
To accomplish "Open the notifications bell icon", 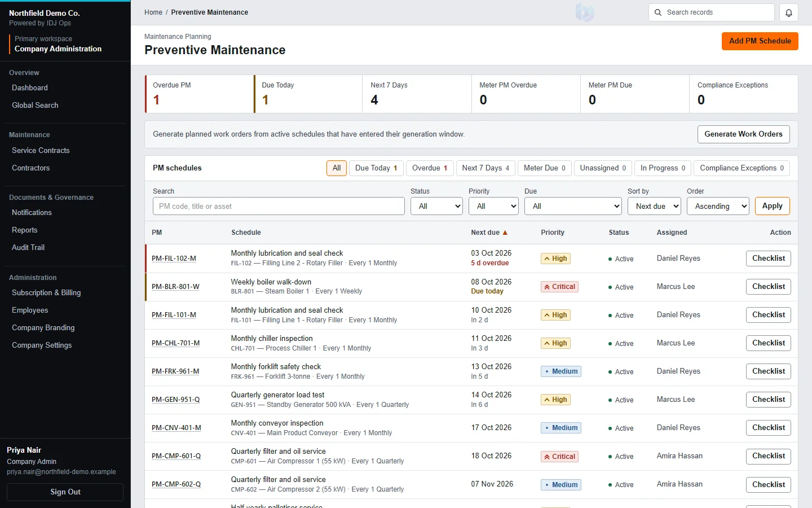I will [x=789, y=12].
